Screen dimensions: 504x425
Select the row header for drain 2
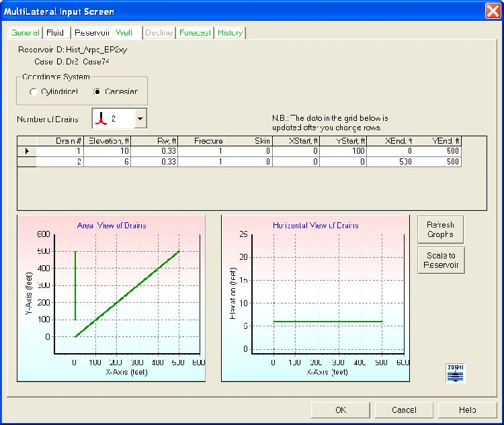(27, 162)
